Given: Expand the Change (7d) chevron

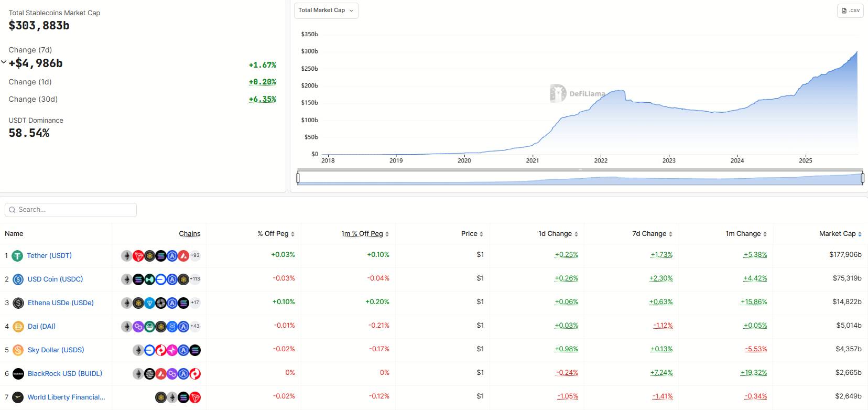Looking at the screenshot, I should point(4,62).
